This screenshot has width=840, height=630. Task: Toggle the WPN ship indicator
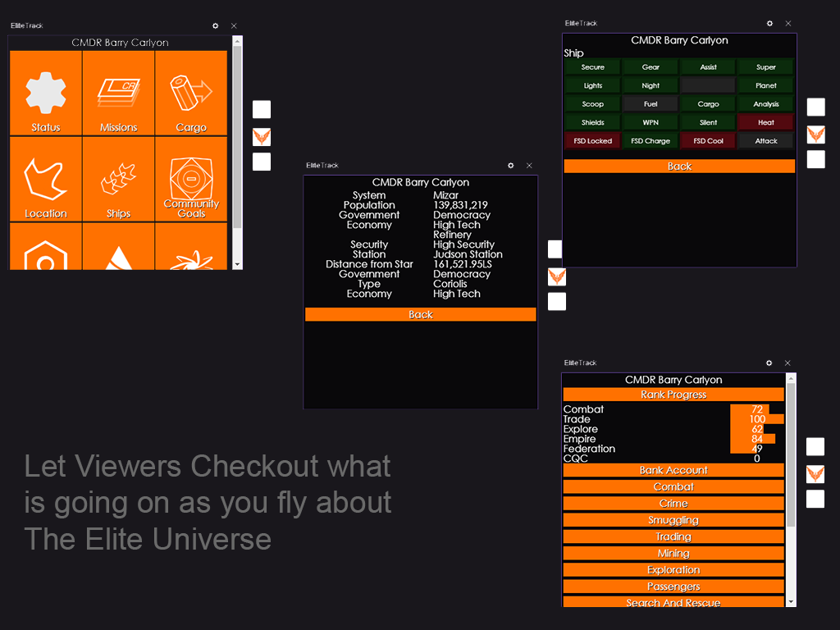click(x=651, y=123)
